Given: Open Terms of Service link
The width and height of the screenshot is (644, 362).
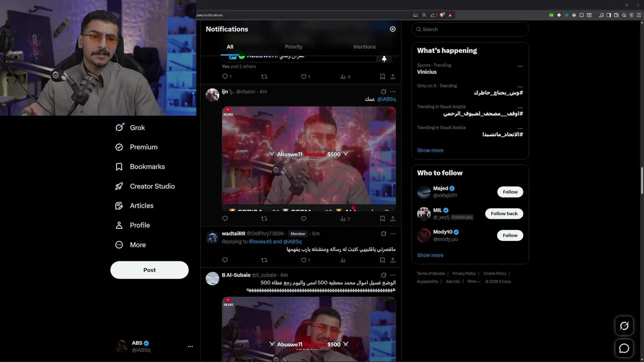Looking at the screenshot, I should [x=431, y=274].
